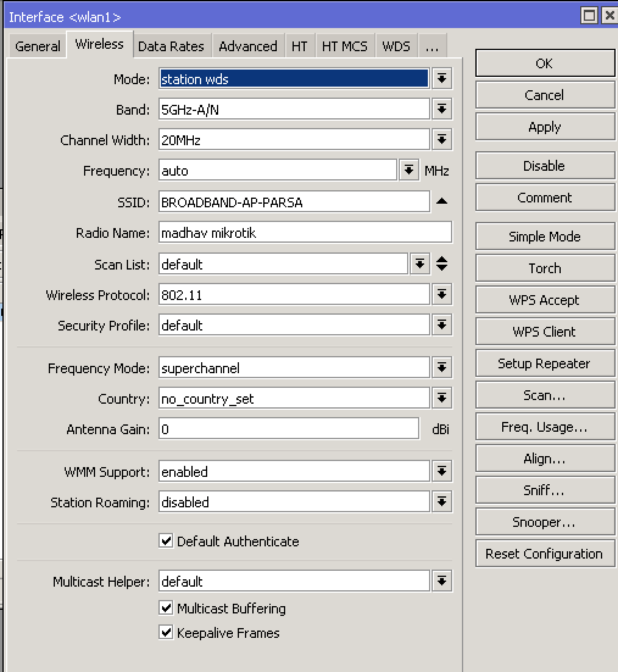Launch the Setup Repeater wizard
This screenshot has height=672, width=618.
(544, 363)
